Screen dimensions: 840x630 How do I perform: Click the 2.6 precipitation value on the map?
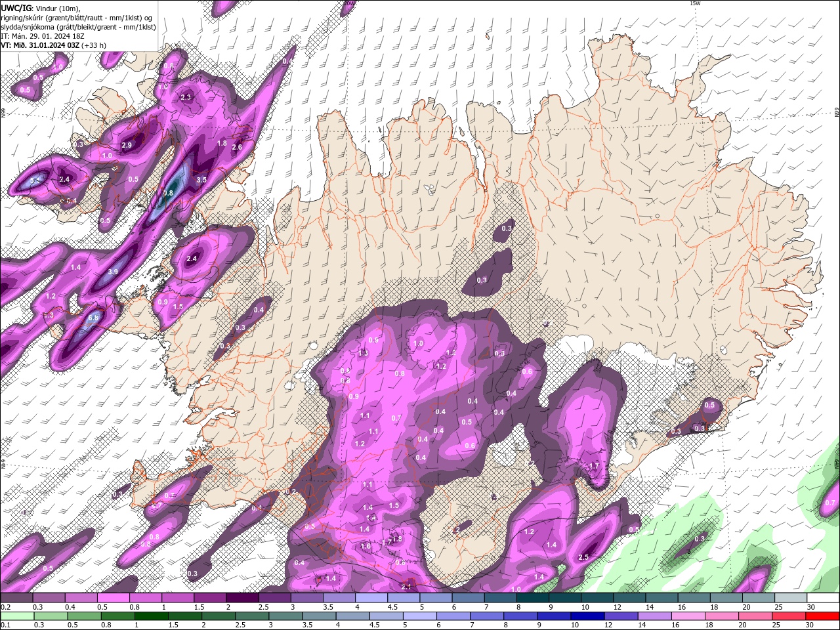click(x=237, y=147)
